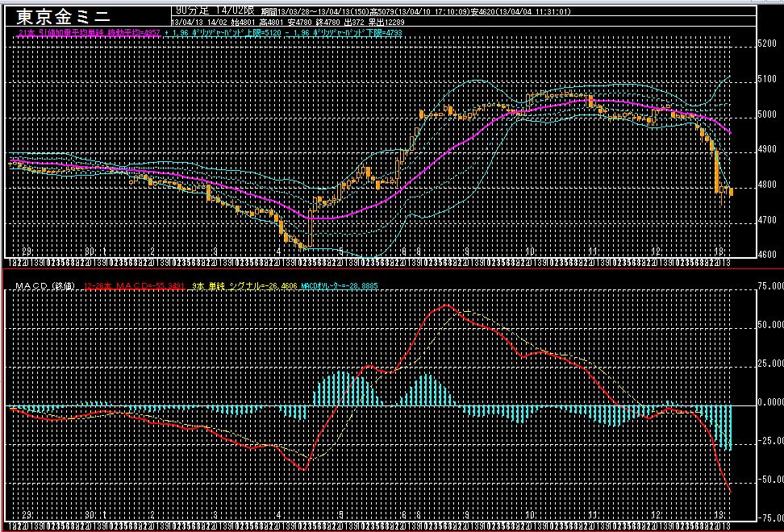Viewport: 784px width, 532px height.
Task: Click the 0.0000 MACD axis label
Action: pyautogui.click(x=770, y=402)
